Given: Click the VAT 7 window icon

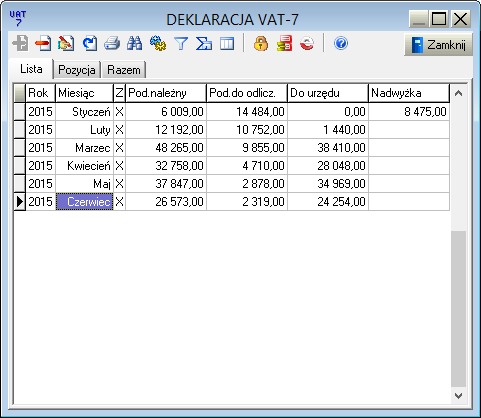Looking at the screenshot, I should 17,19.
